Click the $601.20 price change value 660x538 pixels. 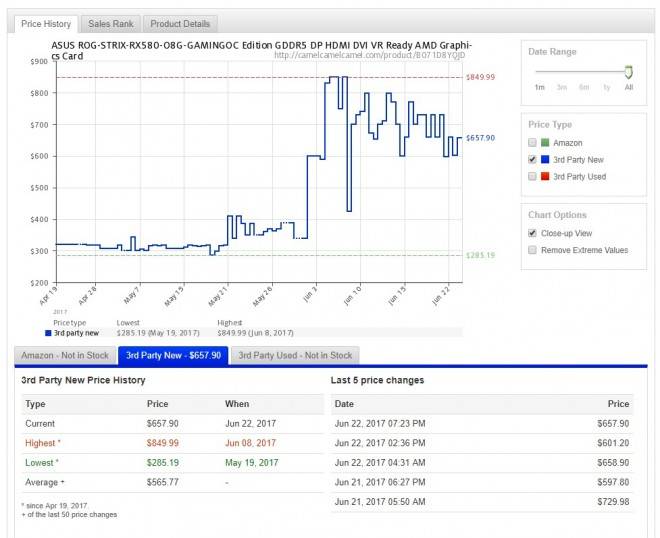[613, 443]
